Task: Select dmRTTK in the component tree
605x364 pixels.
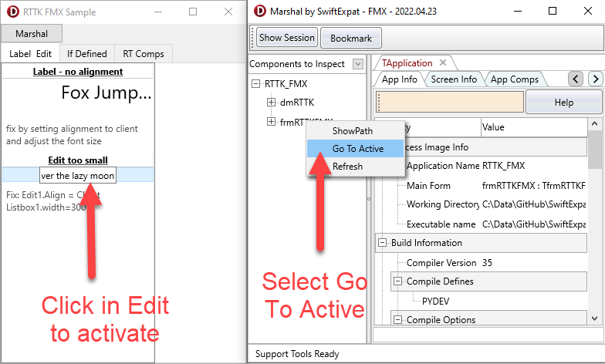Action: click(x=297, y=102)
